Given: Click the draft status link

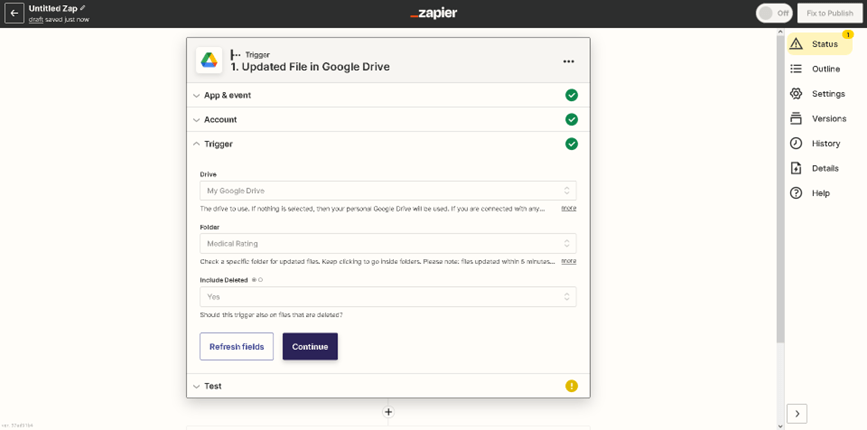Looking at the screenshot, I should click(36, 19).
